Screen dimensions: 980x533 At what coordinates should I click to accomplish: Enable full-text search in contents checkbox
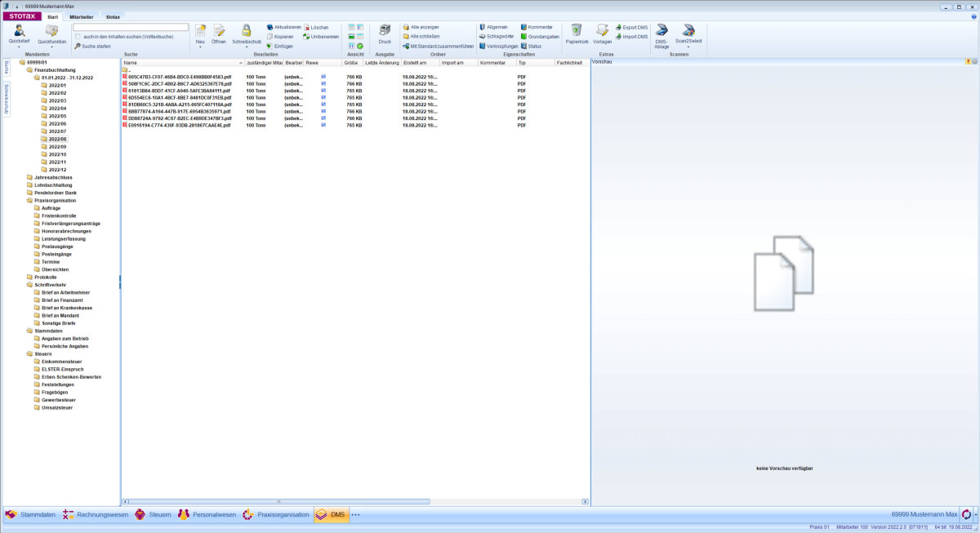coord(78,37)
